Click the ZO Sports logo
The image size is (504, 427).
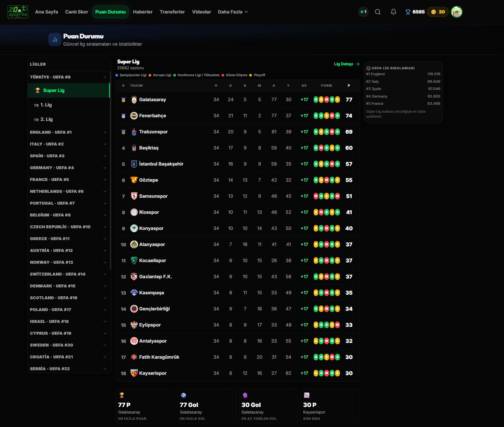coord(18,12)
